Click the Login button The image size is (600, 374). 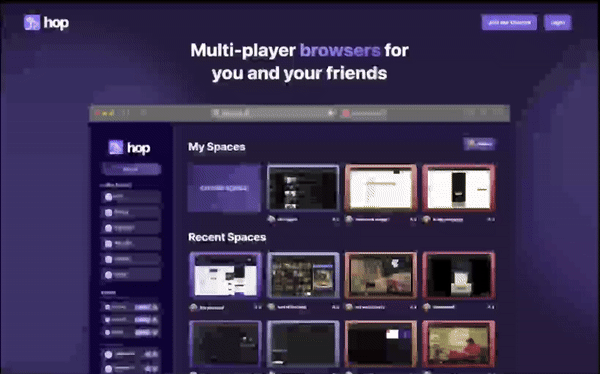[x=558, y=23]
